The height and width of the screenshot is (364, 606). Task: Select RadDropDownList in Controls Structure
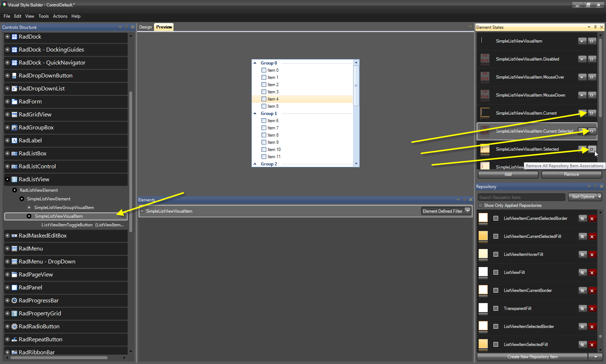66,89
